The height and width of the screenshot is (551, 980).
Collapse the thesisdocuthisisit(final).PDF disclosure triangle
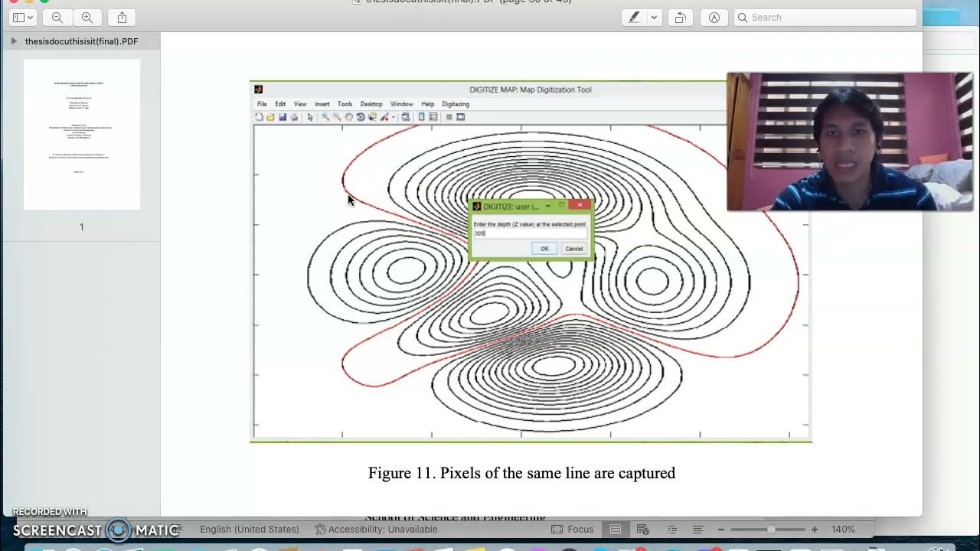click(x=14, y=41)
